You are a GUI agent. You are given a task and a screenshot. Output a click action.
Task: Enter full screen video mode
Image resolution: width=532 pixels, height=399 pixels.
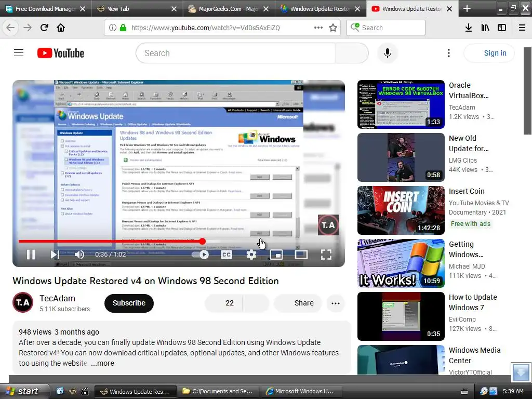326,255
